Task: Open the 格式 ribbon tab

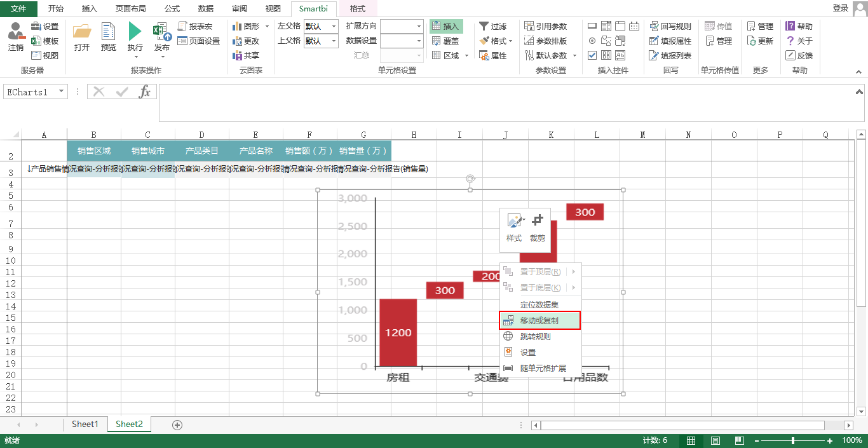Action: pyautogui.click(x=358, y=8)
